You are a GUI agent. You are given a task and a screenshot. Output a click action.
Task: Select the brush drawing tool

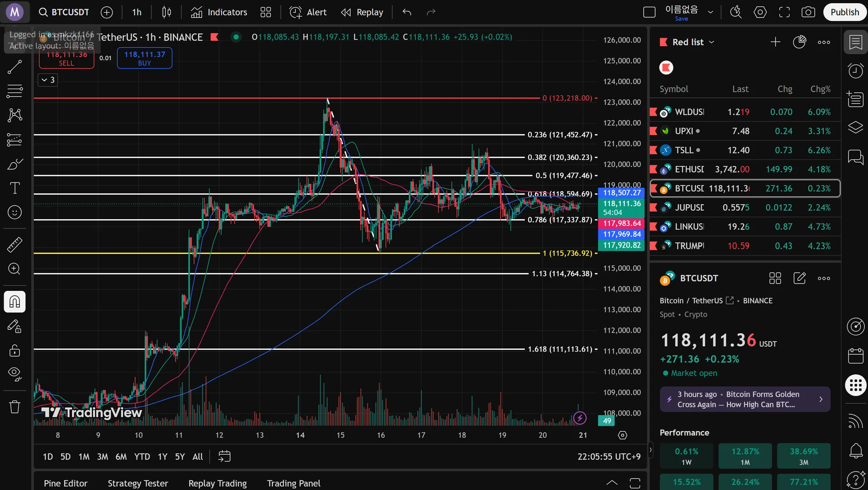(x=15, y=164)
